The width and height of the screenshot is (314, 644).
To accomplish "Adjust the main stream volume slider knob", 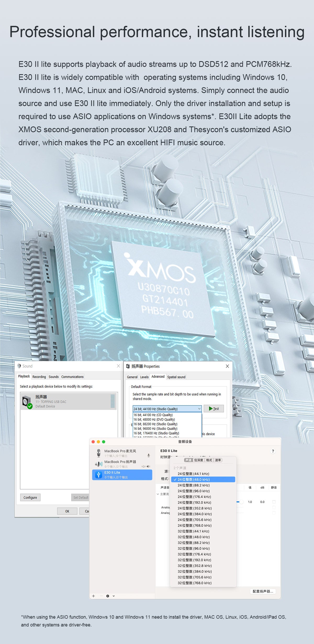I will (x=241, y=502).
